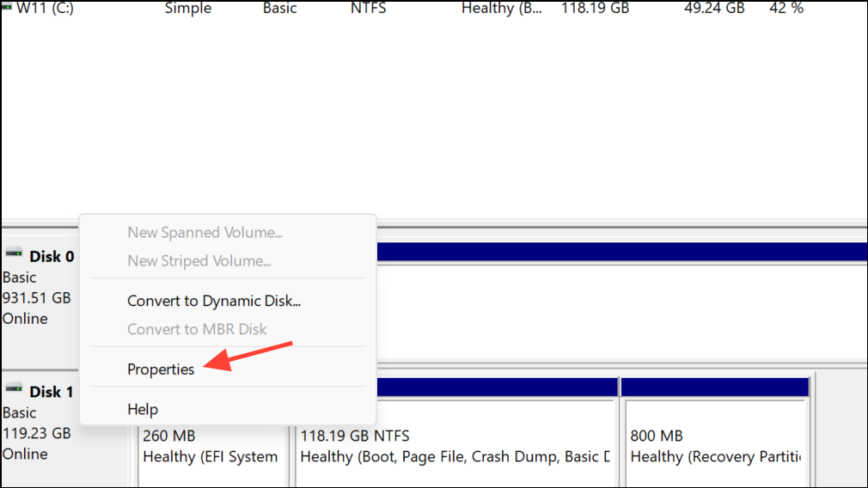Click the greyed-out New Spanned Volume entry

[205, 232]
